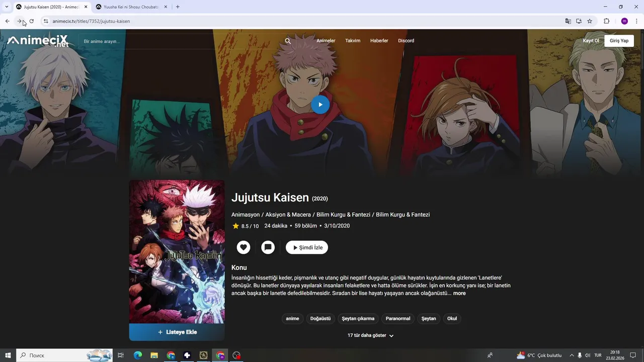644x362 pixels.
Task: Switch to the Yuusha Kei ni Shosu tab
Action: point(131,7)
